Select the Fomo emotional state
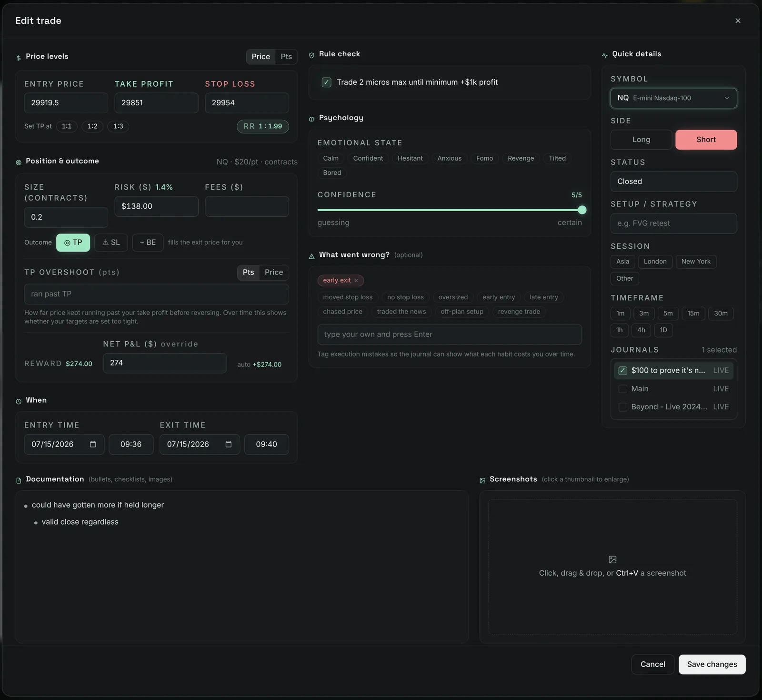 484,158
